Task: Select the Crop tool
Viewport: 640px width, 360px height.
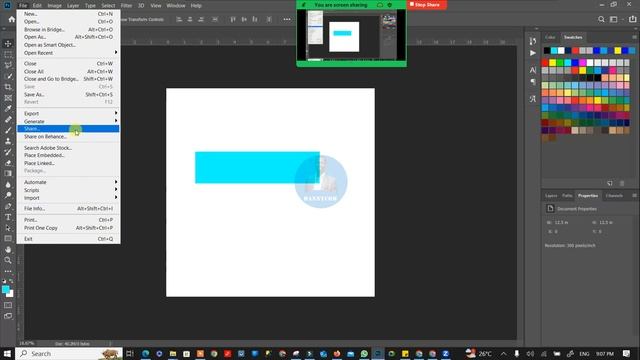Action: tap(8, 87)
